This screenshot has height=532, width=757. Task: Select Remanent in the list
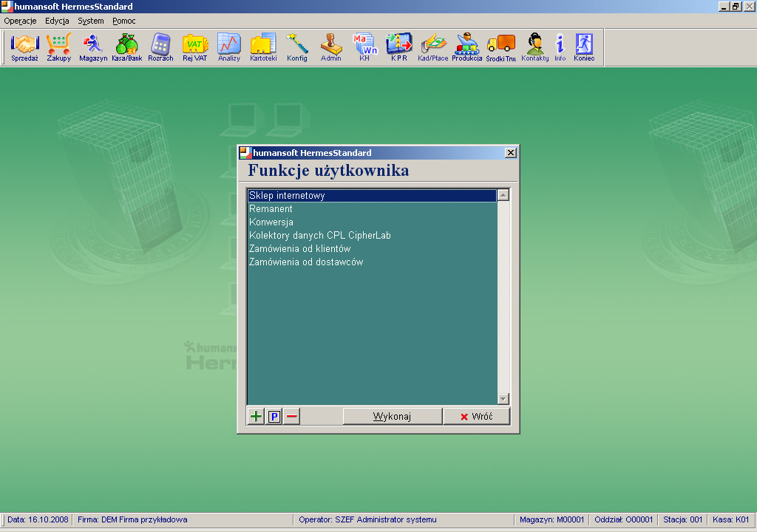[372, 209]
